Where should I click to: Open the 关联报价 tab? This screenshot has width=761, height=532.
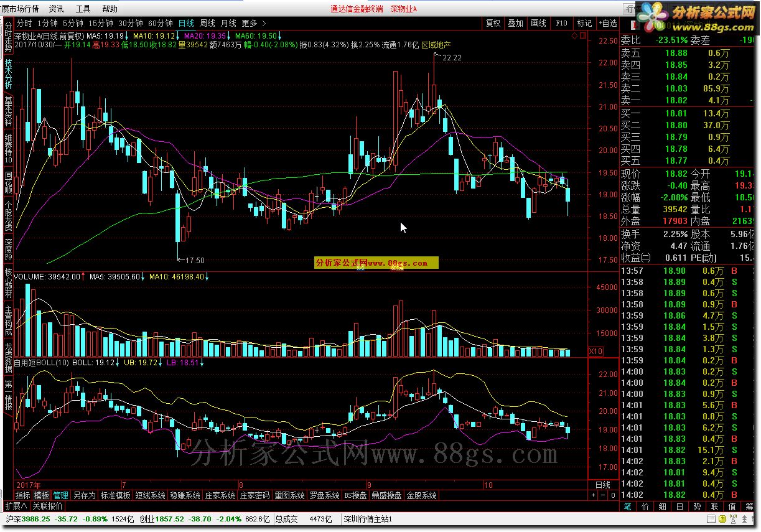point(48,506)
